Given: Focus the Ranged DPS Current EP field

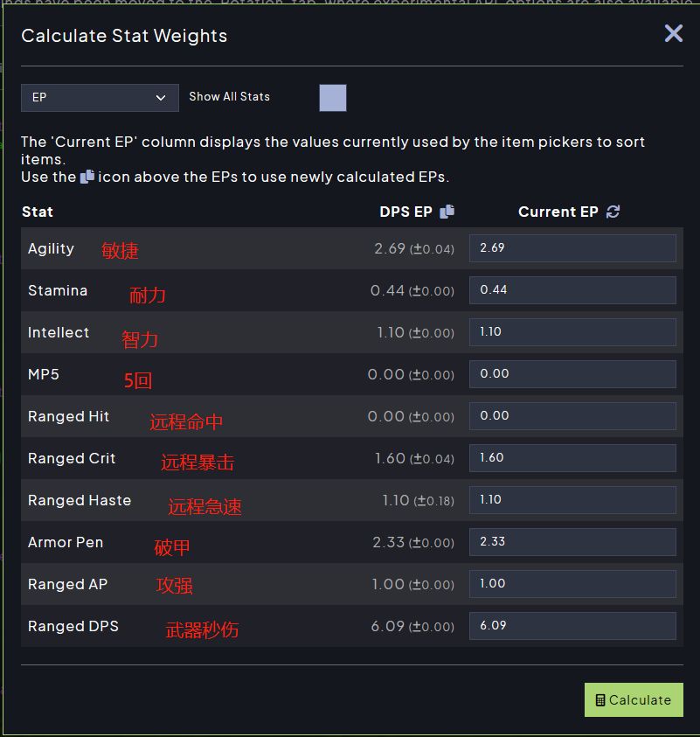Looking at the screenshot, I should (572, 626).
